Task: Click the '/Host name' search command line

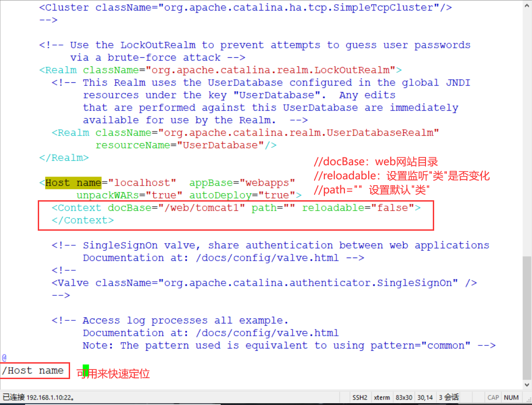Action: 33,370
